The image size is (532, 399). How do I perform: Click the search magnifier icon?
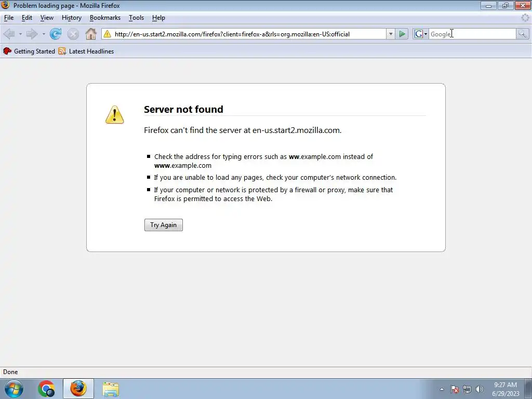click(x=522, y=34)
